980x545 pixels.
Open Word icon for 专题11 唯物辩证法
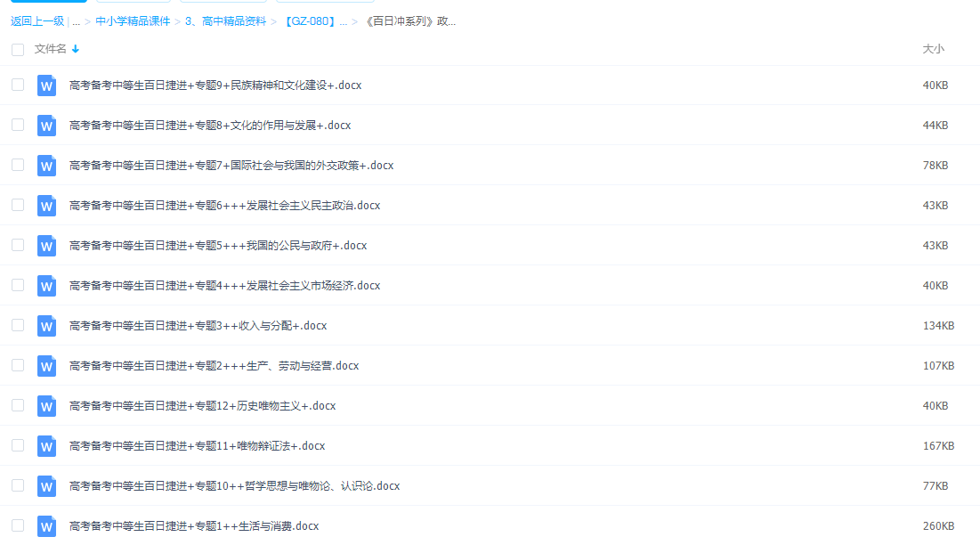tap(46, 446)
